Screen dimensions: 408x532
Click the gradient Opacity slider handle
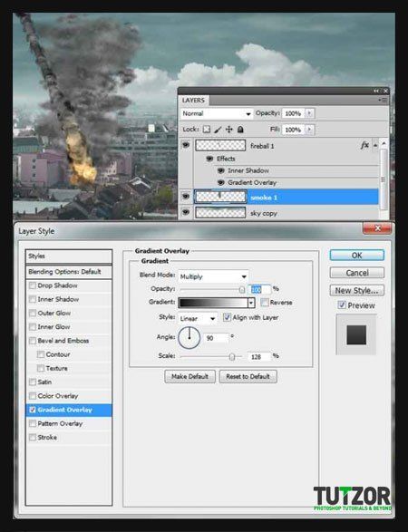[x=242, y=289]
